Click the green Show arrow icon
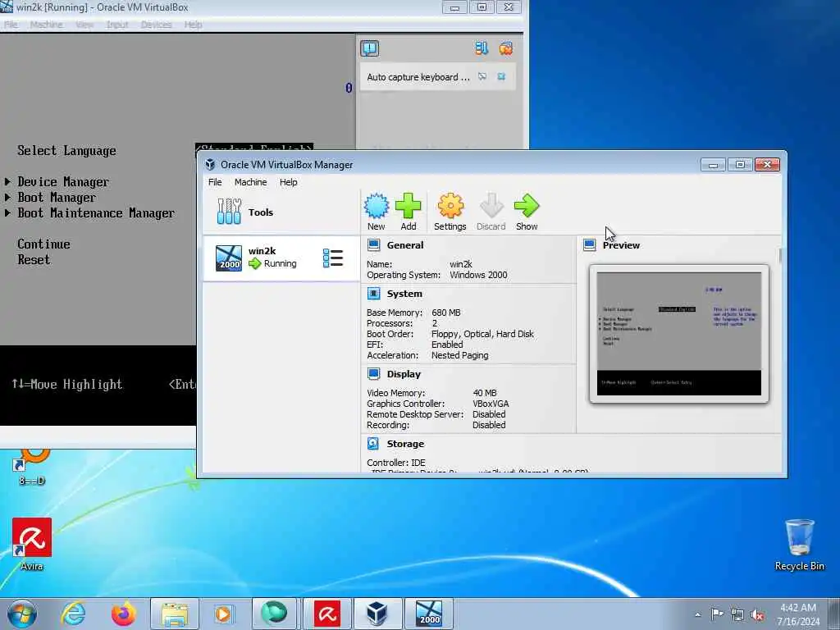 click(527, 206)
